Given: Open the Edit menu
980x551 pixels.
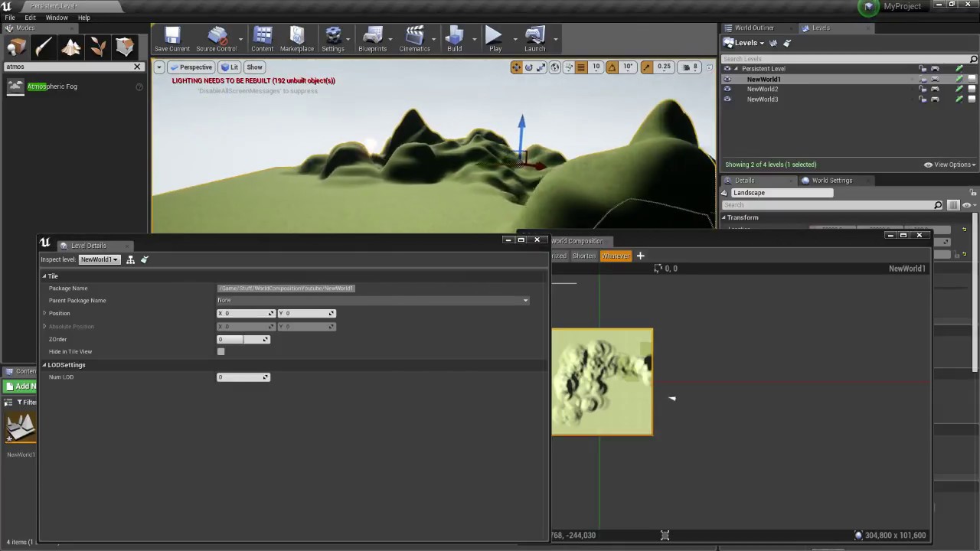Looking at the screenshot, I should (30, 18).
